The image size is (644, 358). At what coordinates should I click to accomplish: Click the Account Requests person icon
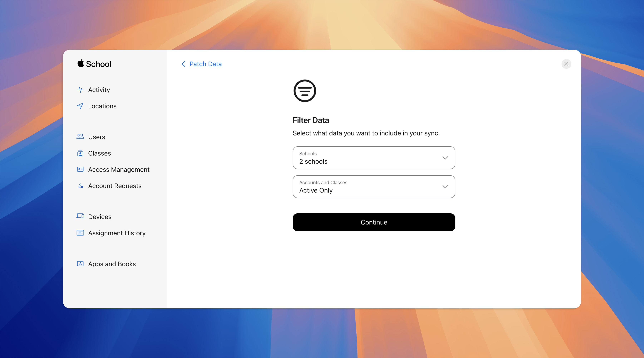[80, 186]
